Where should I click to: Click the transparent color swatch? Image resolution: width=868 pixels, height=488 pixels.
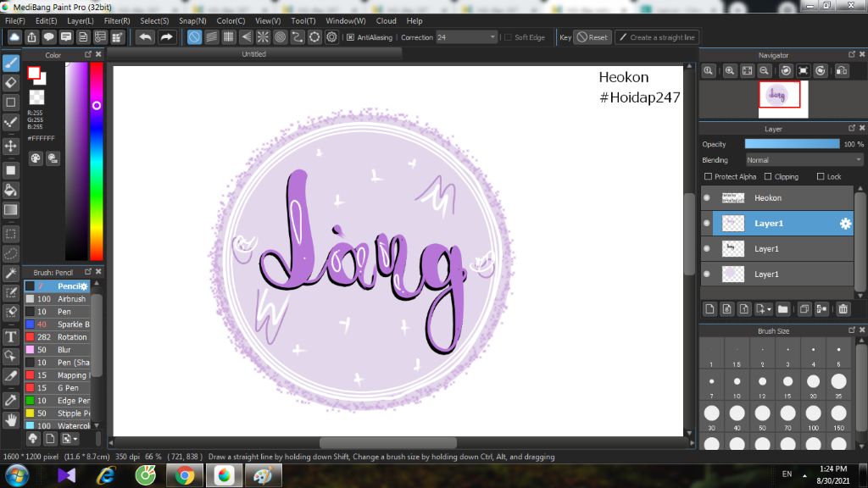click(36, 97)
